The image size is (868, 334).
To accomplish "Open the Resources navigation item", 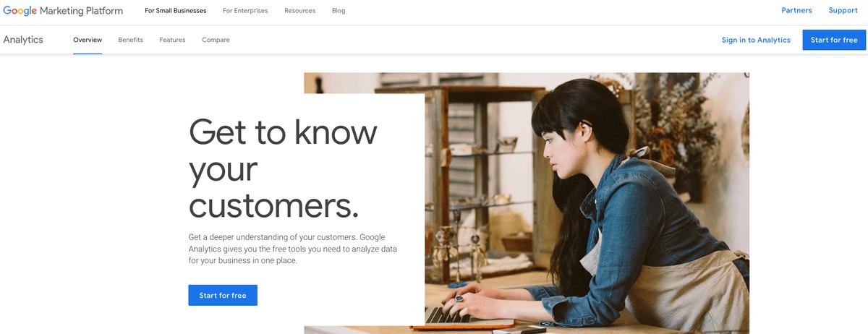I will [x=299, y=11].
